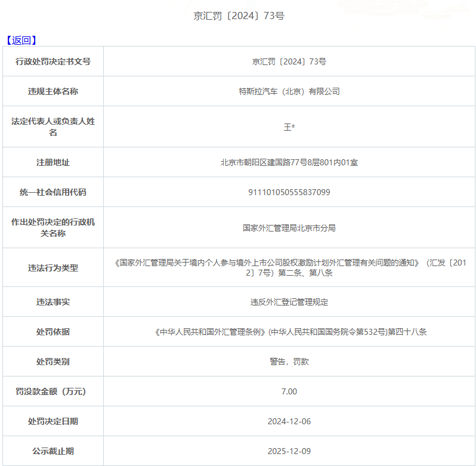Click the label 行政处罚决定书文号
The image size is (476, 466).
(x=53, y=61)
